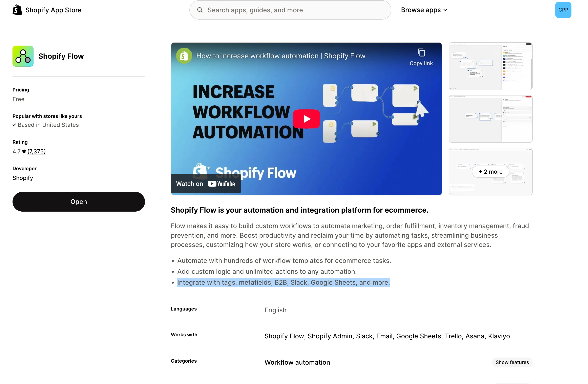Click the Shopify Flow app name heading
588x384 pixels.
[x=61, y=56]
